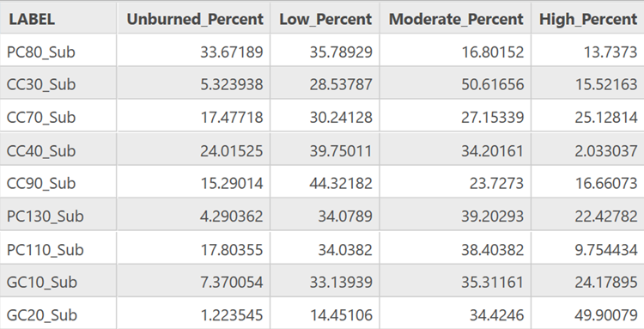Click the CC30_Sub label cell
This screenshot has width=644, height=329.
click(x=58, y=84)
